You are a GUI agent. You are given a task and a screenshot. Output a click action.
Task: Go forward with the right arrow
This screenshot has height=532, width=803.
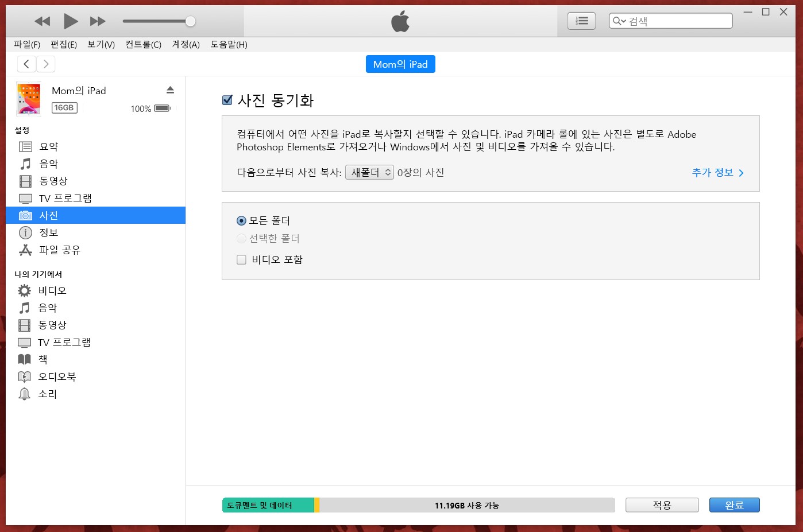pos(46,64)
